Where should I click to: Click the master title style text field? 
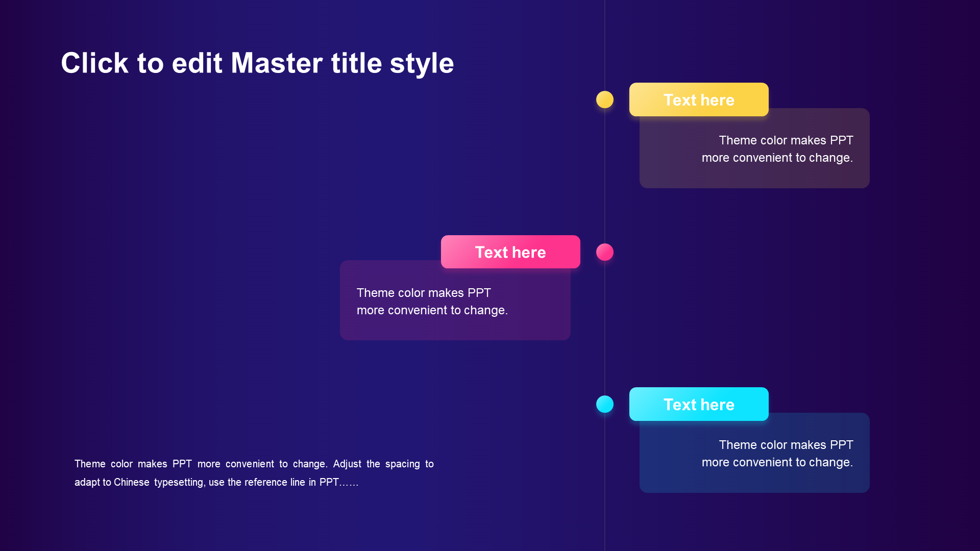[257, 62]
